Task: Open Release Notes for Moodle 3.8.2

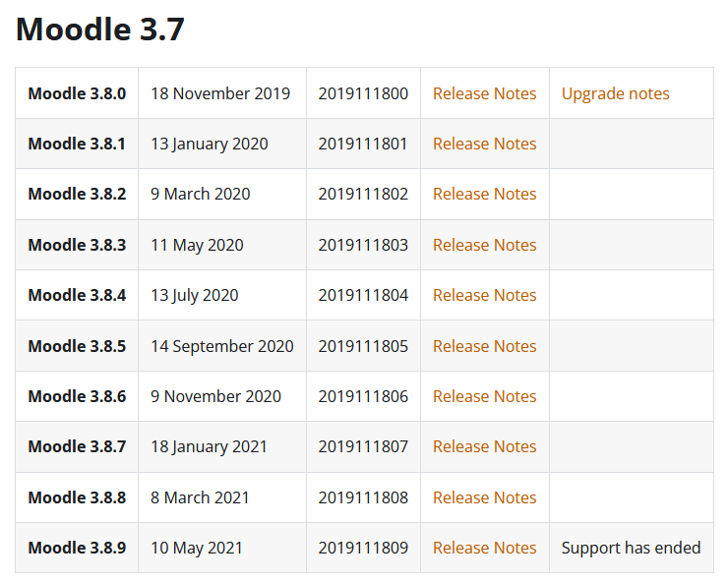Action: [484, 194]
